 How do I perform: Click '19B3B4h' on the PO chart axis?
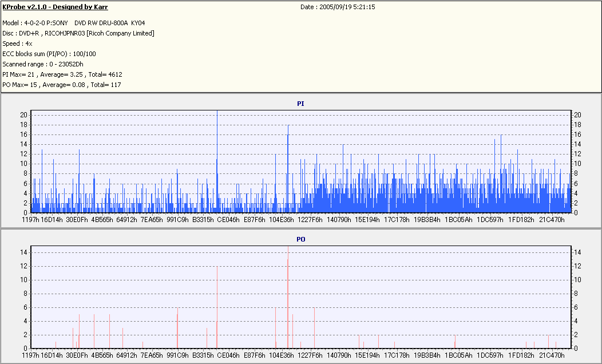coord(427,355)
